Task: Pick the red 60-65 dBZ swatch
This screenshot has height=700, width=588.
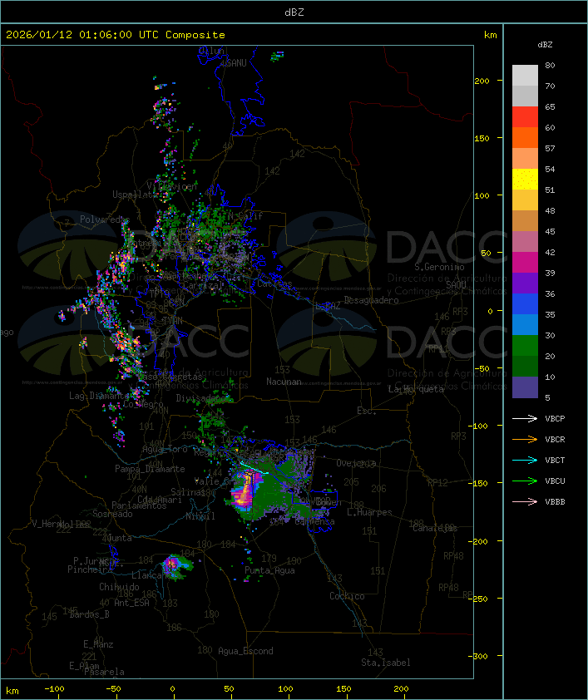Action: point(525,117)
